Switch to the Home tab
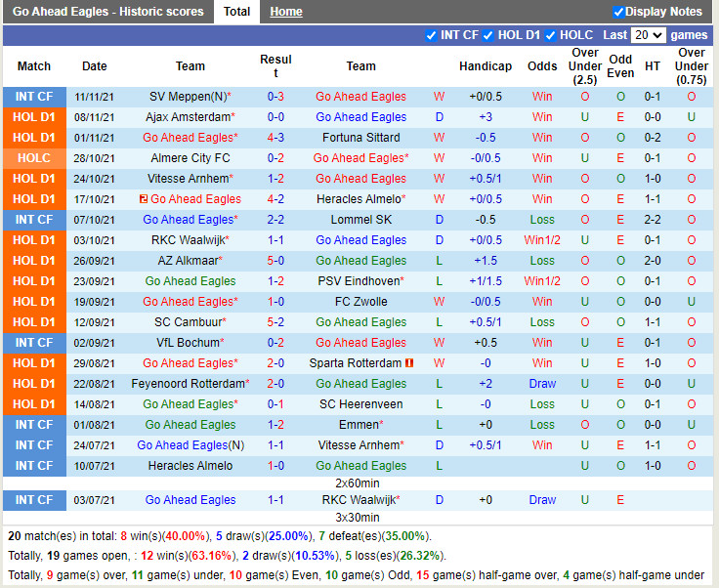This screenshot has width=719, height=588. 285,12
